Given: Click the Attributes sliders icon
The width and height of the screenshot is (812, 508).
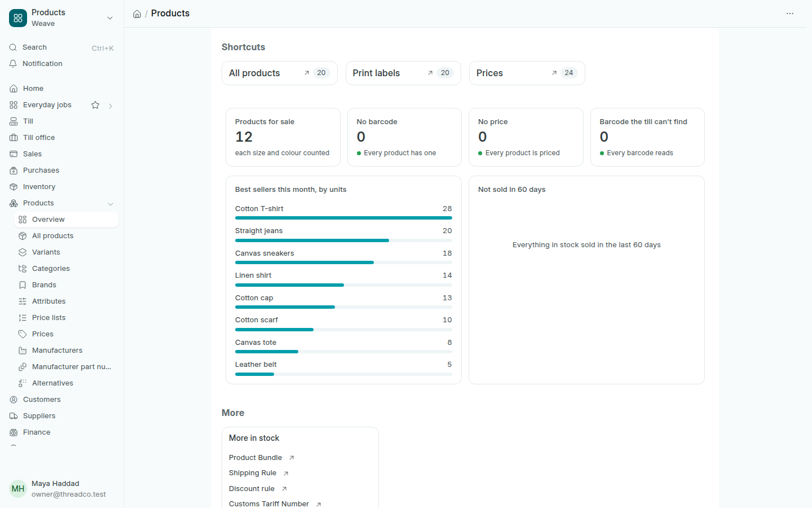Looking at the screenshot, I should click(23, 301).
